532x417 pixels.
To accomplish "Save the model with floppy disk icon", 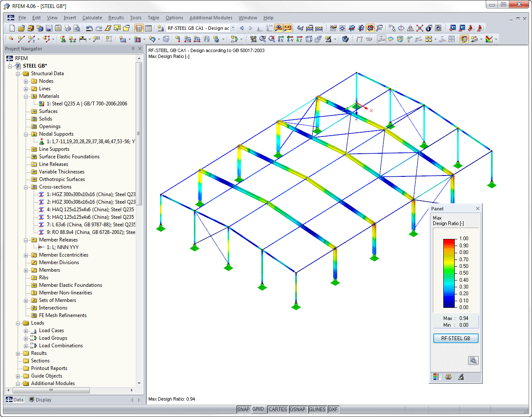I will click(x=49, y=28).
